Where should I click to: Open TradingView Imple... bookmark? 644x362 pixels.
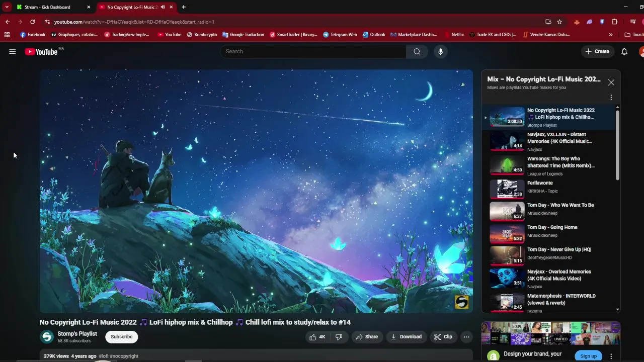click(x=127, y=35)
